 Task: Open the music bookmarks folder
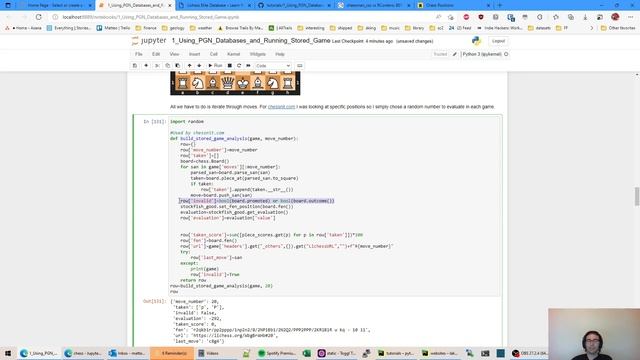pyautogui.click(x=390, y=28)
